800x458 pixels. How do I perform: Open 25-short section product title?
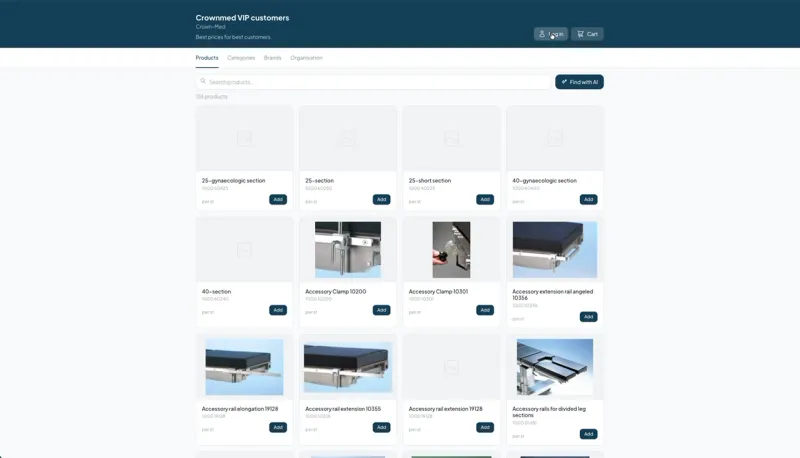pyautogui.click(x=430, y=181)
